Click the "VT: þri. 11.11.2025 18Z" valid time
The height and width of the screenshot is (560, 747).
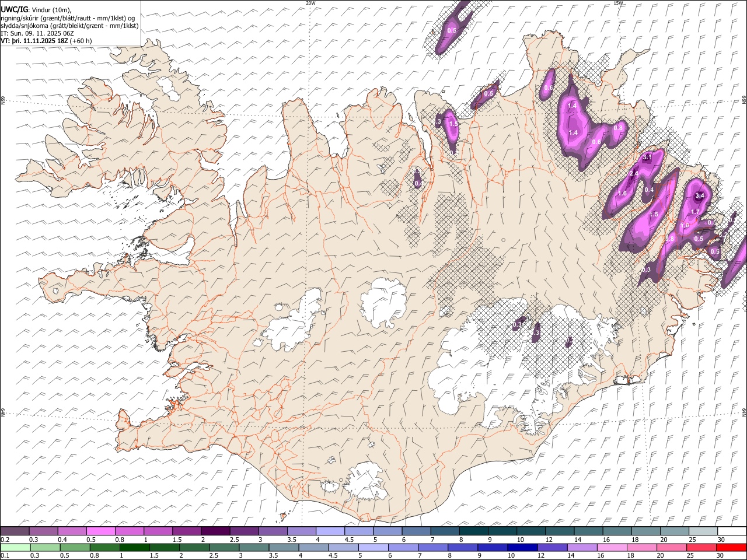(x=35, y=41)
